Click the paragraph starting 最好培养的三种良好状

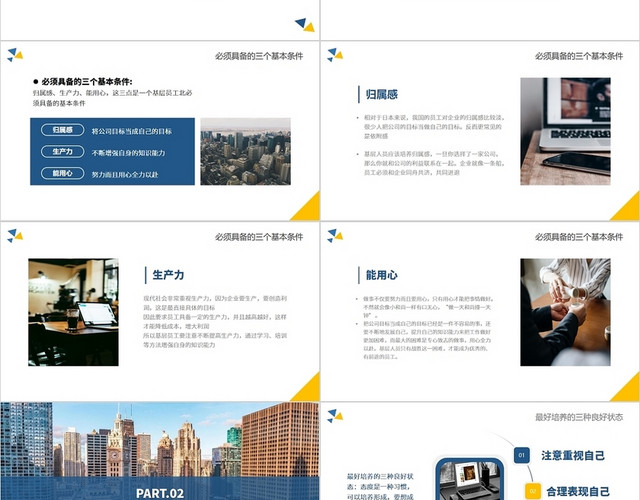click(x=380, y=486)
